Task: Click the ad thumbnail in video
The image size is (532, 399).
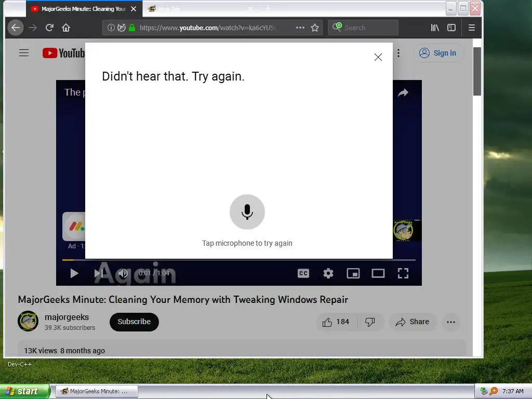Action: click(x=74, y=227)
